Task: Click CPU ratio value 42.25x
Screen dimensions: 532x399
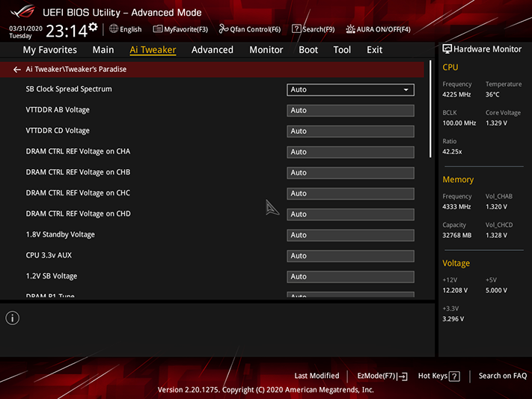Action: pos(452,152)
